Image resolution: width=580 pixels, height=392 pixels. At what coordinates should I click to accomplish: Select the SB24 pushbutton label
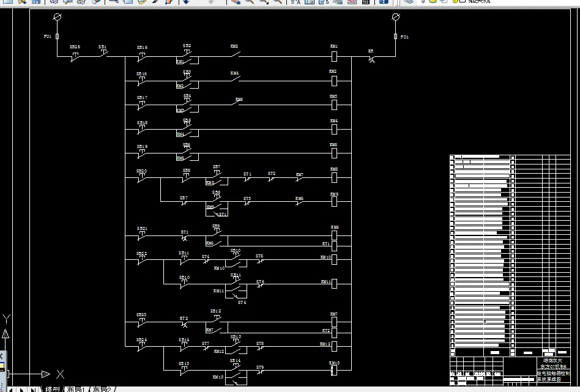pos(141,339)
